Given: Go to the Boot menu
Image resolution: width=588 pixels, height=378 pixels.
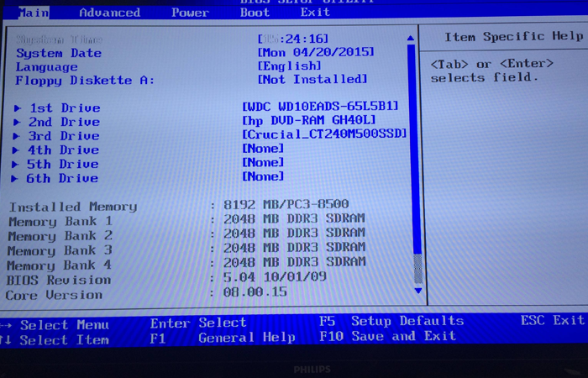Looking at the screenshot, I should [255, 13].
